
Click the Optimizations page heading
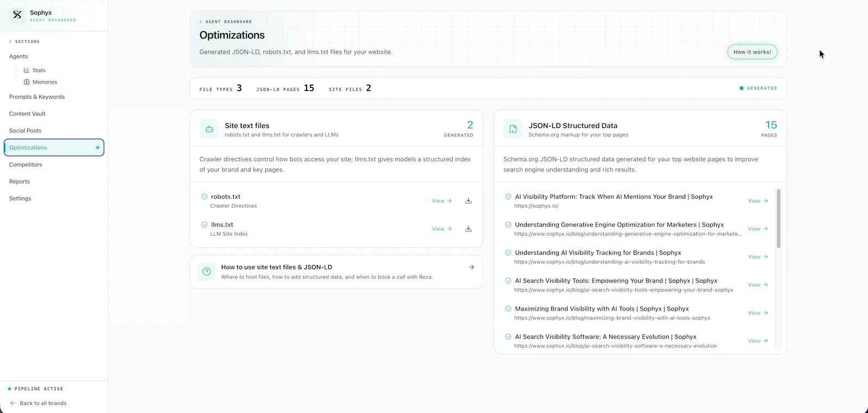pos(232,35)
